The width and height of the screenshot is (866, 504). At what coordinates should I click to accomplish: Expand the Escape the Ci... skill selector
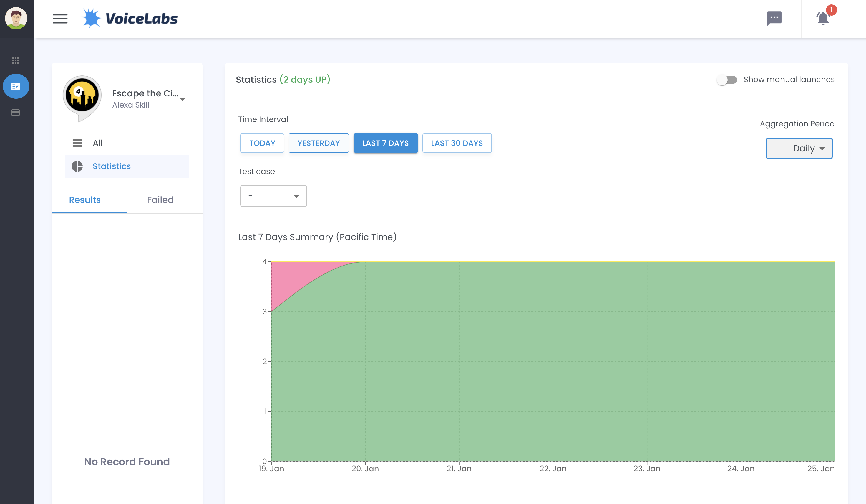[183, 99]
